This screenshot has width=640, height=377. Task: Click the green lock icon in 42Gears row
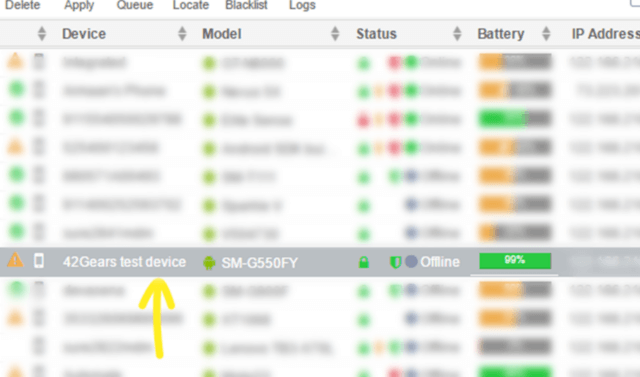click(364, 262)
